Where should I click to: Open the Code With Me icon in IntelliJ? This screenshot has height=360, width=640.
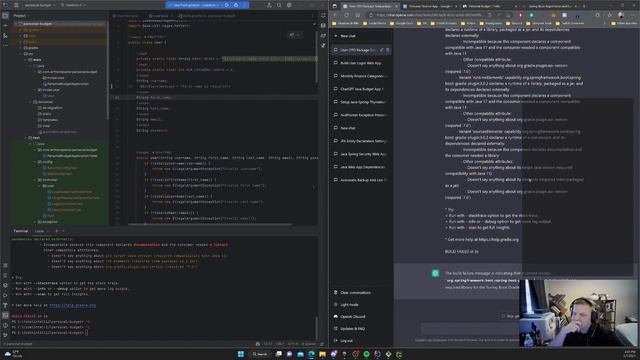269,5
